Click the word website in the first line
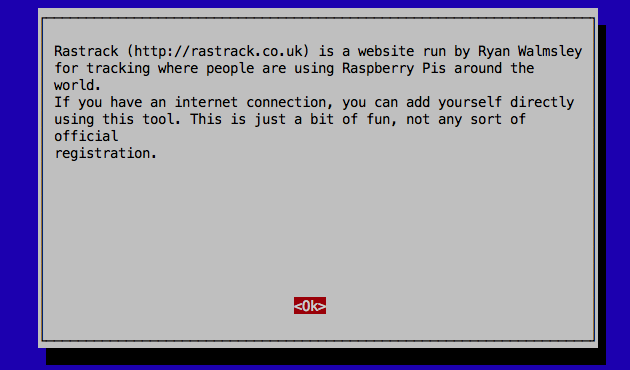The width and height of the screenshot is (630, 370). click(x=386, y=51)
